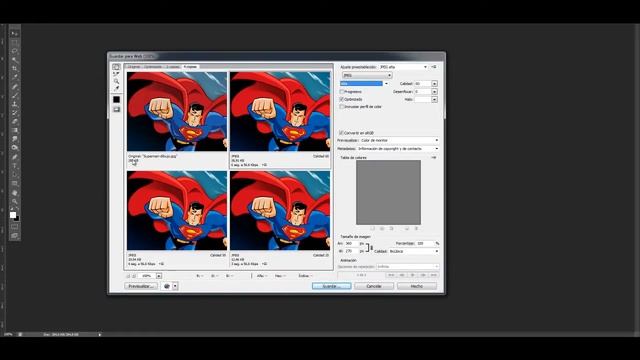Select the Slice Select tool in dialog

click(116, 74)
